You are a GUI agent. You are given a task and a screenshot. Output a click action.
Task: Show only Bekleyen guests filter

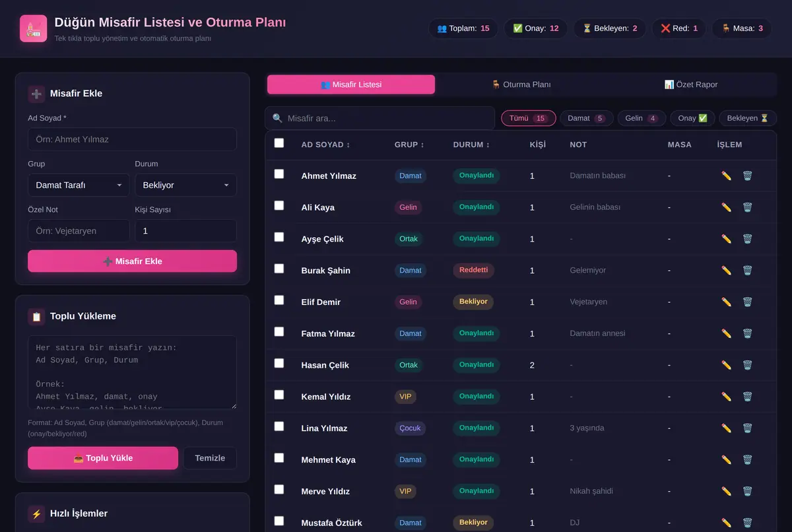[x=748, y=118]
